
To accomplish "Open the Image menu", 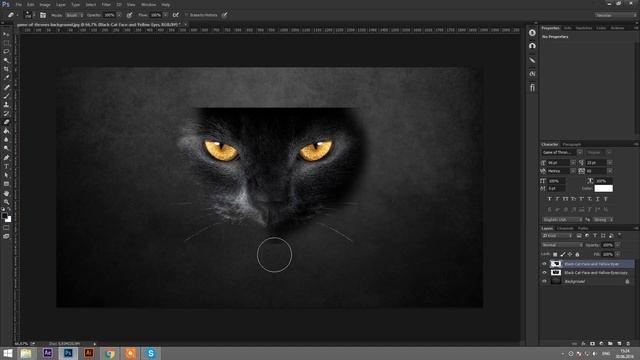I will pos(45,4).
